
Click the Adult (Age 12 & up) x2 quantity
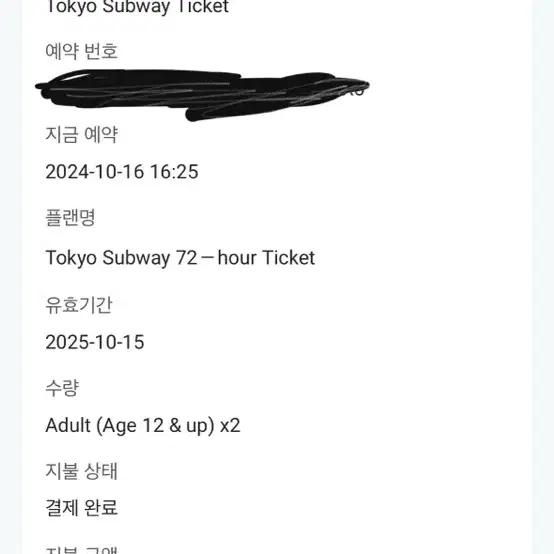pyautogui.click(x=143, y=426)
